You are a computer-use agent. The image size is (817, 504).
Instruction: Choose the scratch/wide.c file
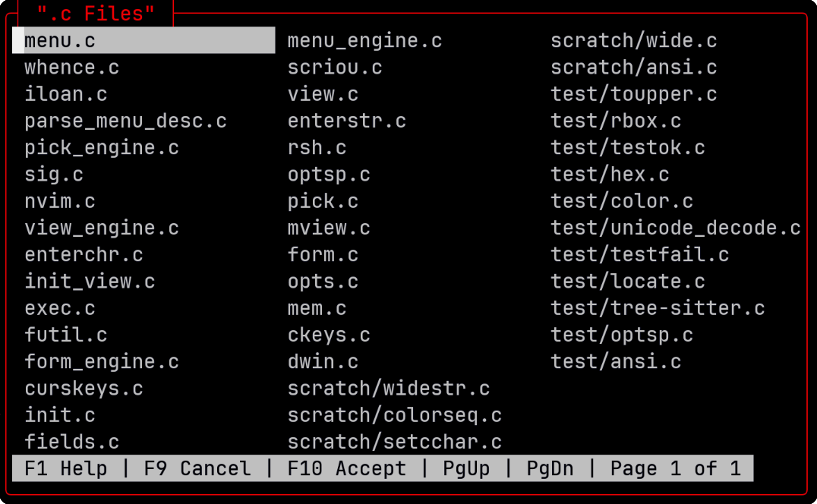tap(634, 41)
